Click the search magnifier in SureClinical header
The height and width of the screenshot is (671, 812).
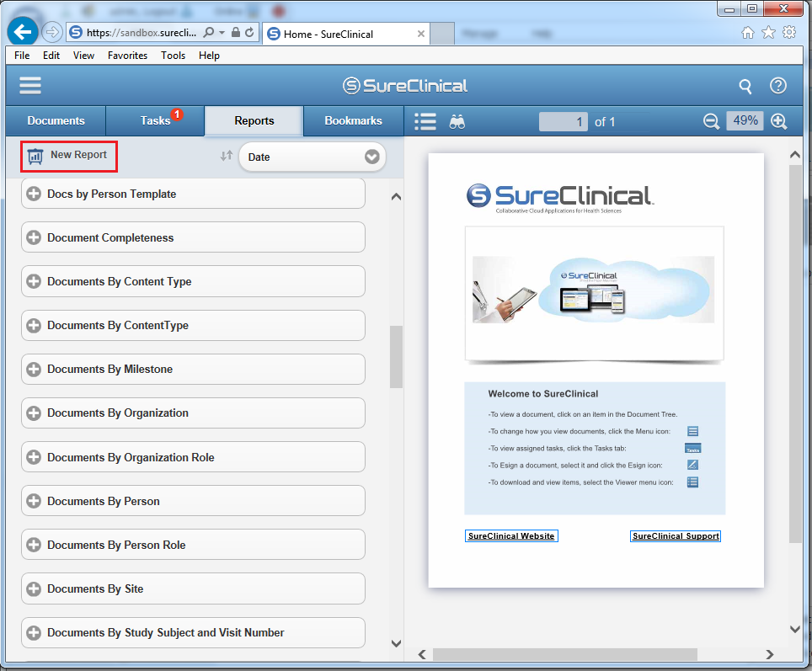coord(745,86)
